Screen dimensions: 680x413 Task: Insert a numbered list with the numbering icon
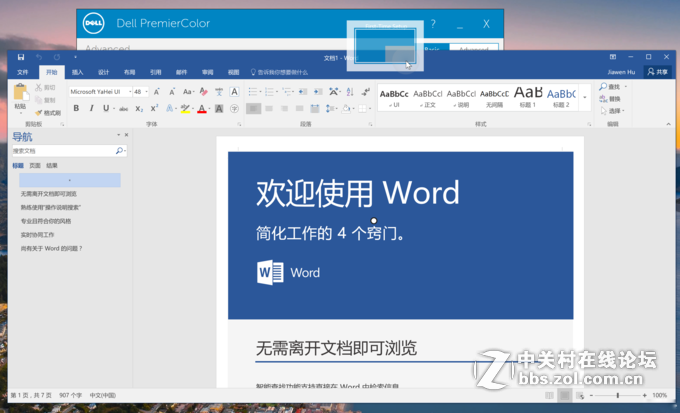pos(269,92)
